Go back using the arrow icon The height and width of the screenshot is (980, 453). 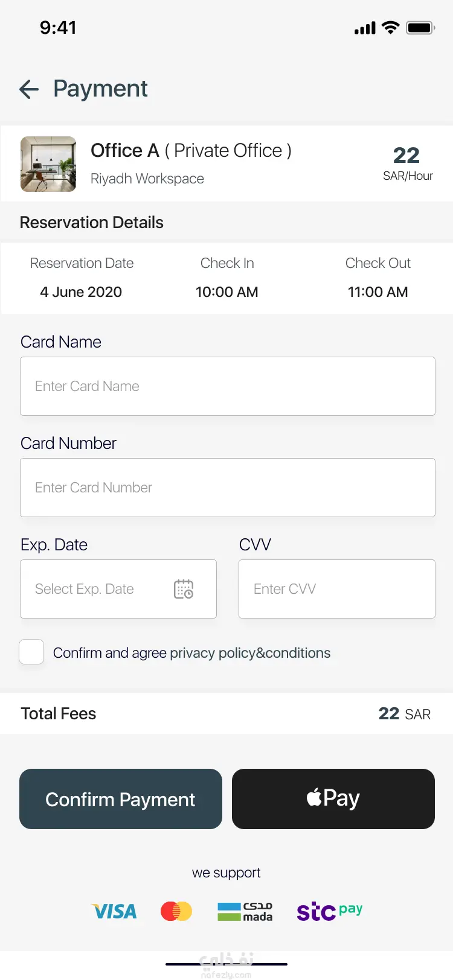pyautogui.click(x=29, y=89)
